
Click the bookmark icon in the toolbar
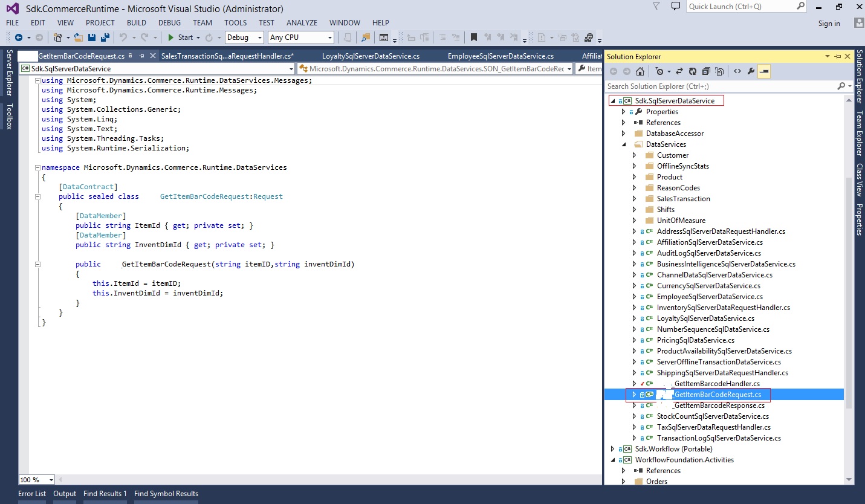(x=474, y=37)
